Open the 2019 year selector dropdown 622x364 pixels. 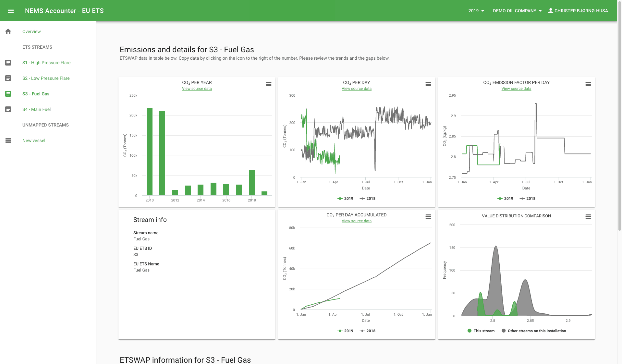(x=476, y=10)
